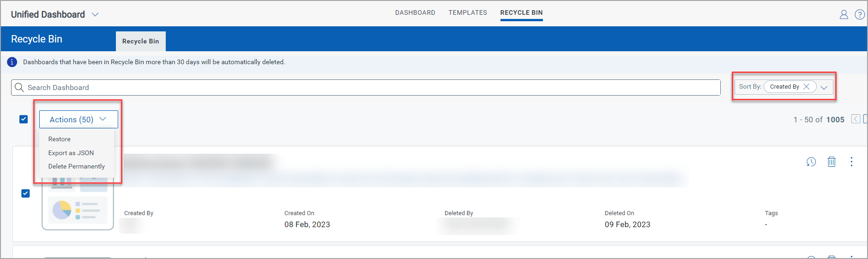Open the three-dot more options menu
The width and height of the screenshot is (868, 259).
pyautogui.click(x=852, y=162)
